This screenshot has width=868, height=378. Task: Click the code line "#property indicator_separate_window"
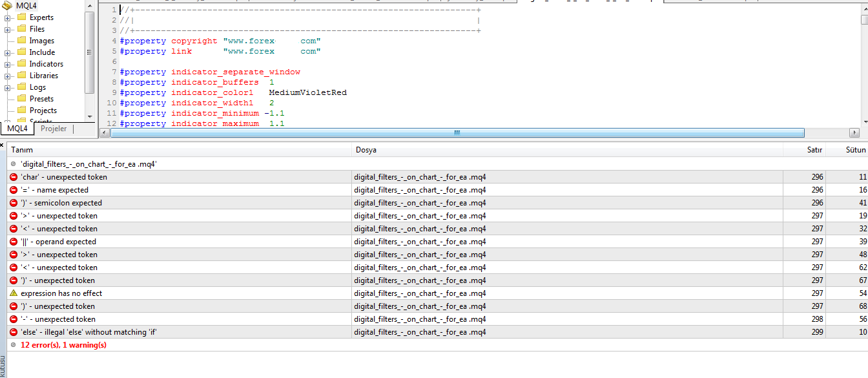[x=210, y=72]
